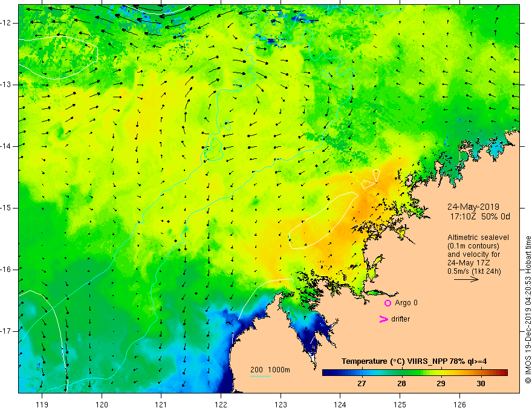This screenshot has height=411, width=532.
Task: Click the latitude '-15' axis label
Action: pos(7,208)
